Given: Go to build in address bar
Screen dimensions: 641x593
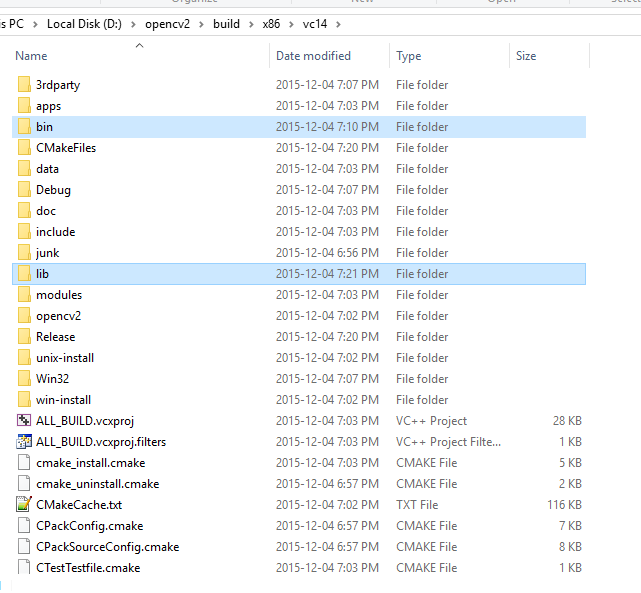Looking at the screenshot, I should pos(226,24).
